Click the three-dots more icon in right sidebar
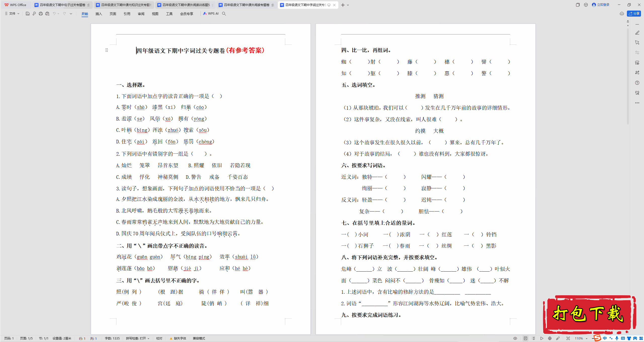The image size is (644, 342). point(637,103)
